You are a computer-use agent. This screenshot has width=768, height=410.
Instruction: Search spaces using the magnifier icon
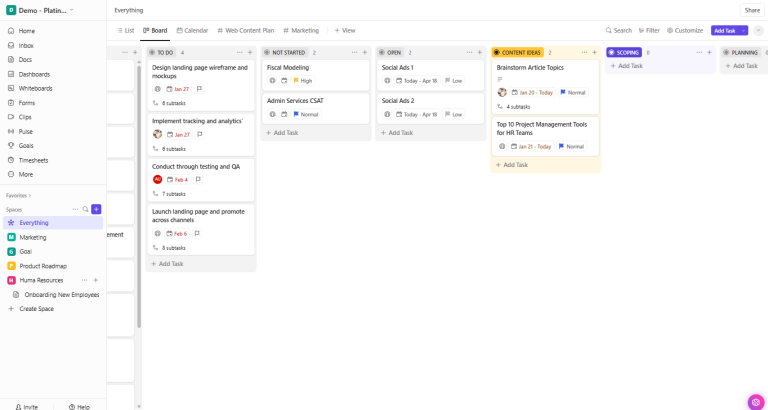86,209
